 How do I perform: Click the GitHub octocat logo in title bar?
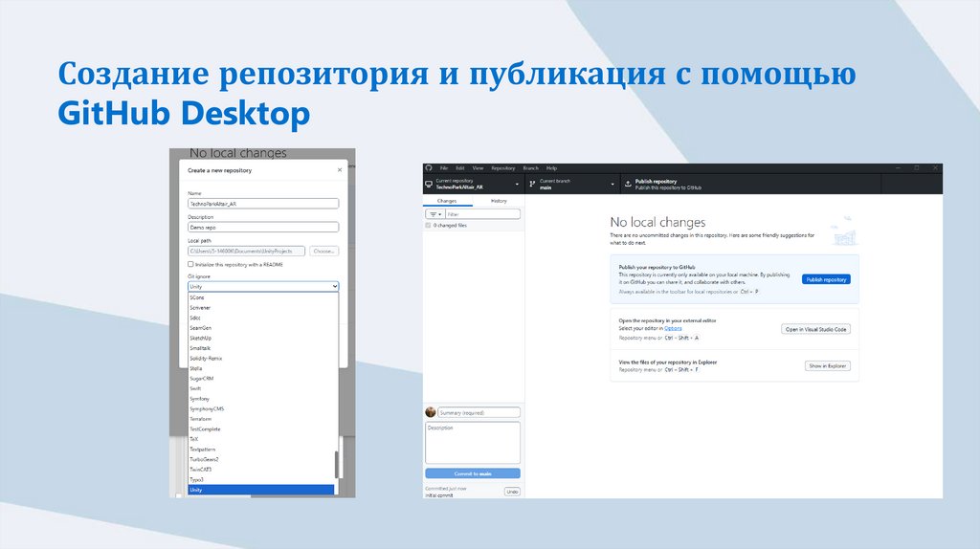[428, 168]
